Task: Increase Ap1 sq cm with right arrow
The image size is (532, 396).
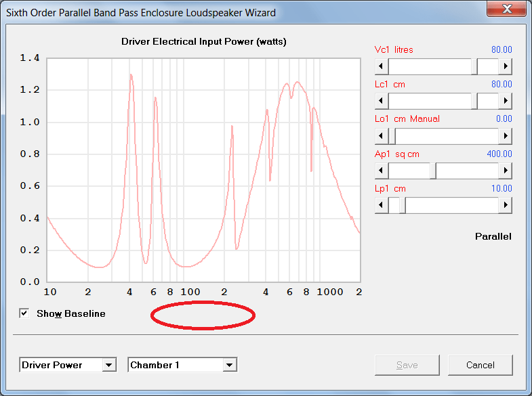Action: 505,171
